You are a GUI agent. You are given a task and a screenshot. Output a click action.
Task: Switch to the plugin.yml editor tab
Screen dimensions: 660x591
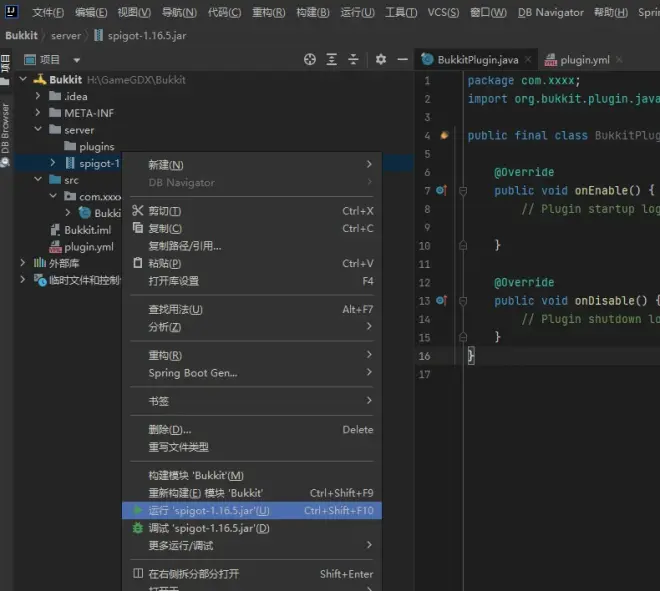coord(584,60)
